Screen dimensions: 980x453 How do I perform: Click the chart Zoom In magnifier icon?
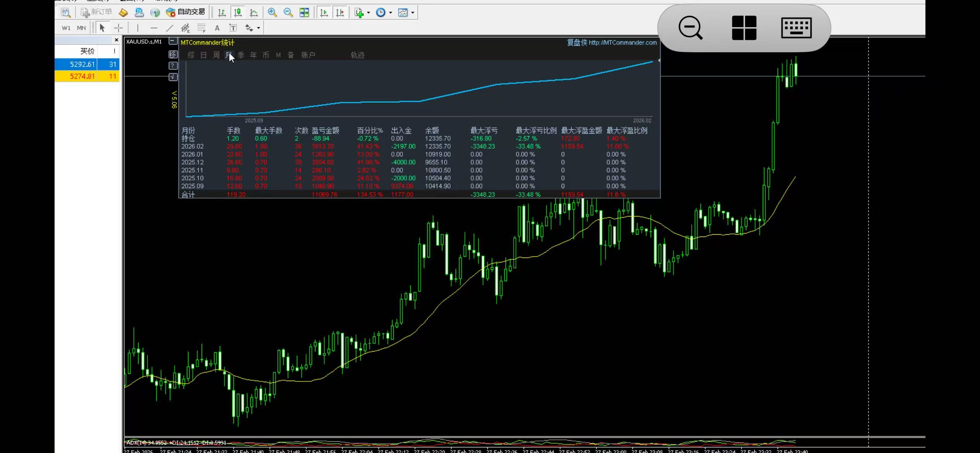tap(272, 12)
